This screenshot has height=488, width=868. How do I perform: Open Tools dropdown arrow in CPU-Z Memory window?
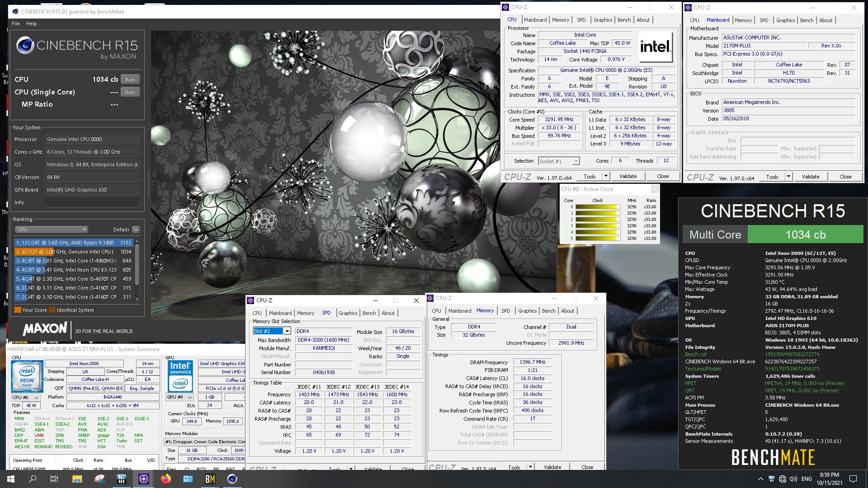(530, 467)
